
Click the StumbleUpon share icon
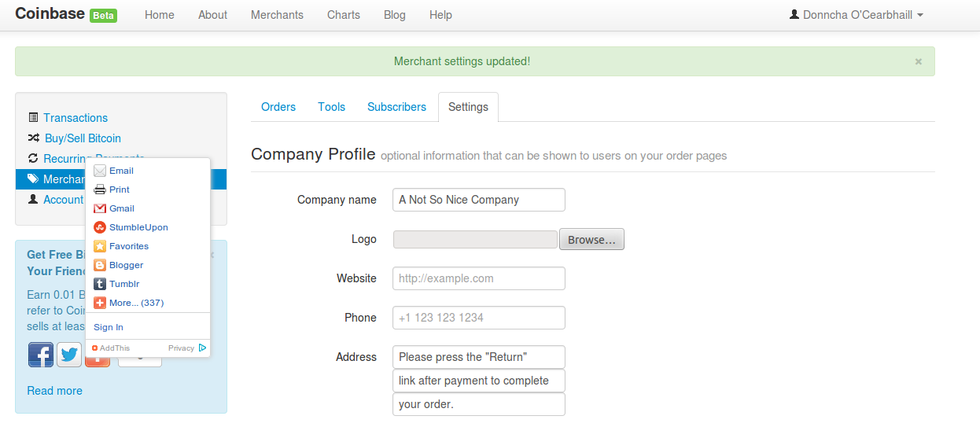(100, 227)
